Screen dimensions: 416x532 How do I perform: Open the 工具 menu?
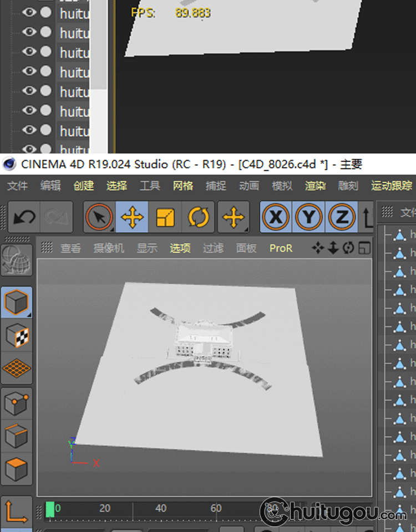pos(150,186)
